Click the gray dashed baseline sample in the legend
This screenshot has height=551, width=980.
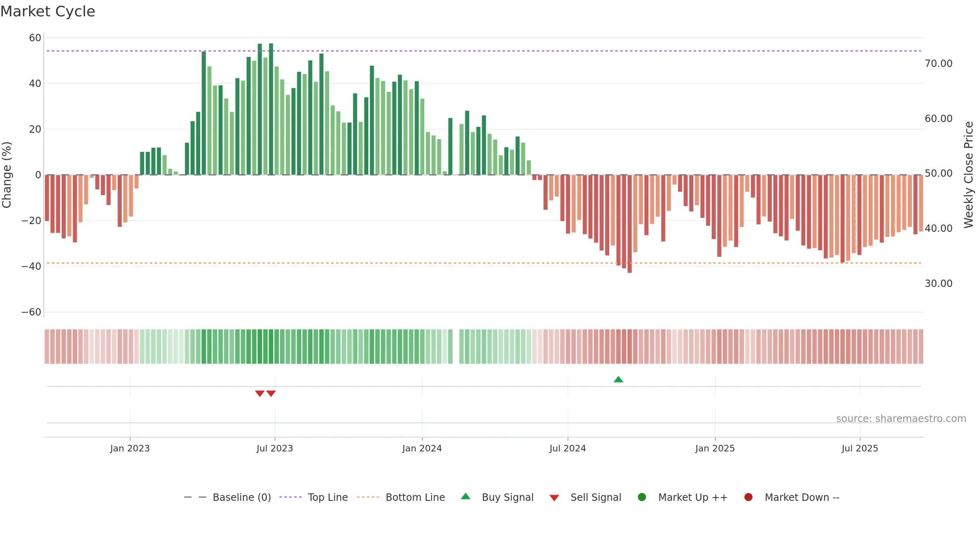[x=195, y=497]
